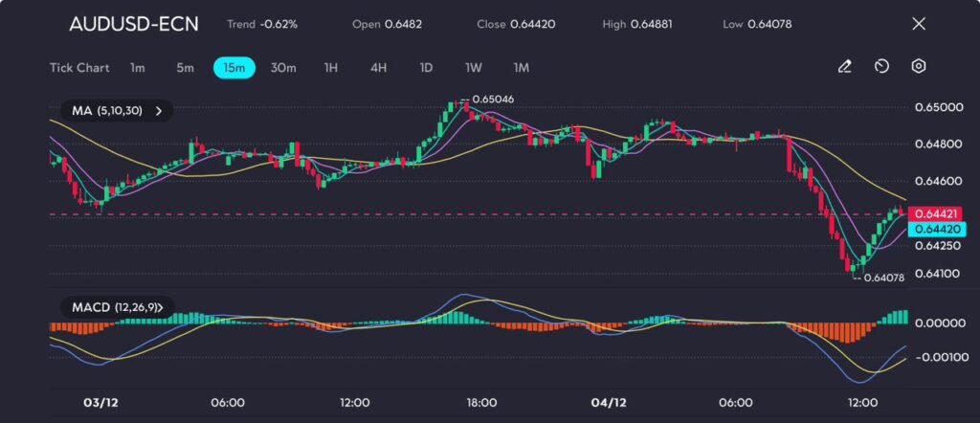Select the 1m timeframe

[x=138, y=68]
